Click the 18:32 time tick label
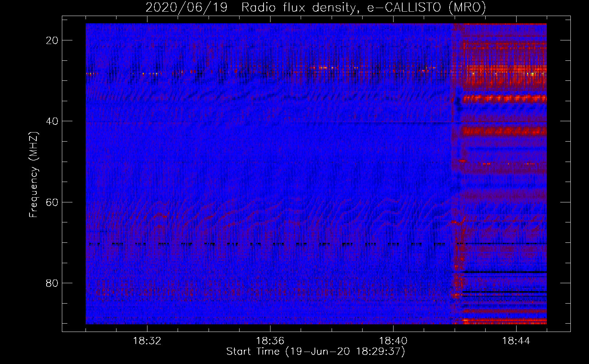 coord(147,341)
